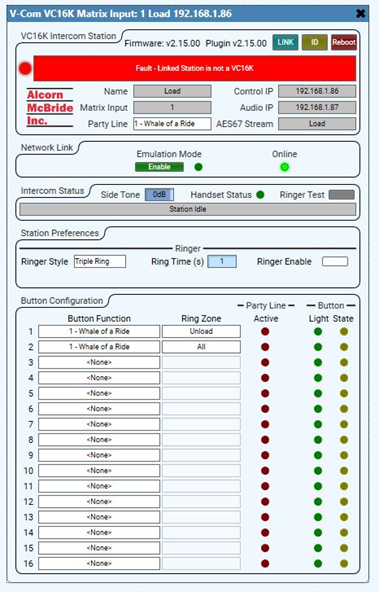This screenshot has width=379, height=592.
Task: Click Button State LED for row 15
Action: click(344, 548)
